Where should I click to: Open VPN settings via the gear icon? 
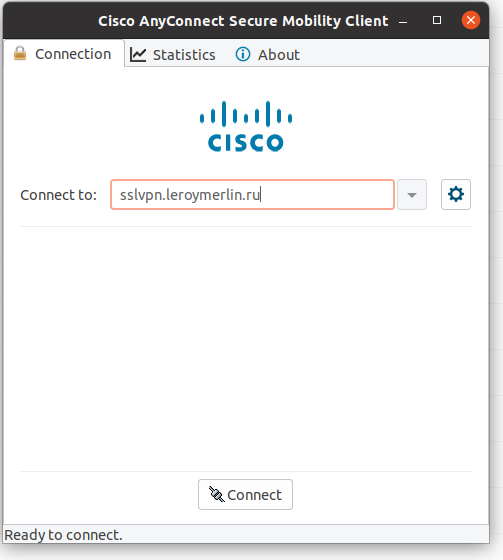coord(456,195)
